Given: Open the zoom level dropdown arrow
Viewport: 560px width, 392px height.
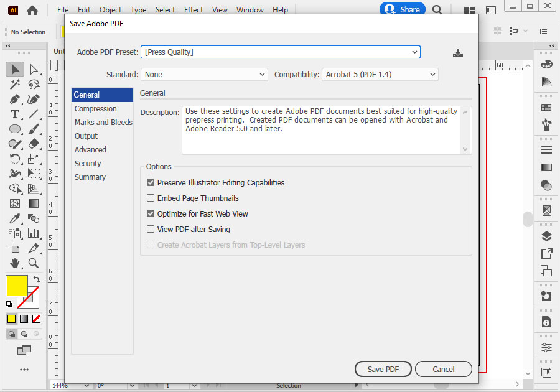Looking at the screenshot, I should (x=86, y=386).
